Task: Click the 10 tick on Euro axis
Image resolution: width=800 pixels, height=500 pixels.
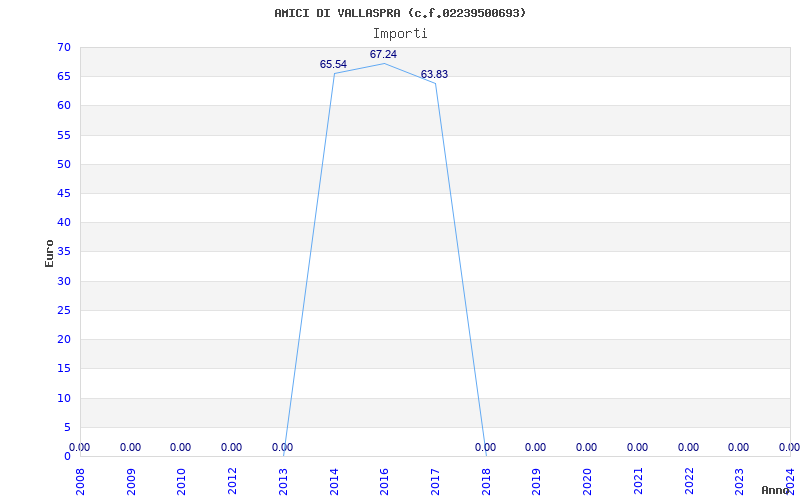Action: coord(64,398)
